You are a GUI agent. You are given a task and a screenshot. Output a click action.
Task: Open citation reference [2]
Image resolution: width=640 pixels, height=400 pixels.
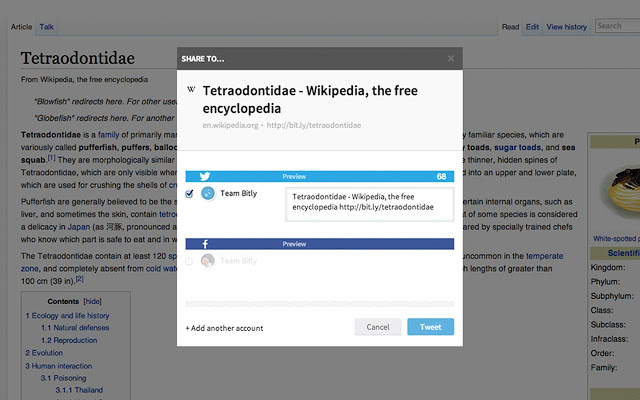[x=79, y=279]
